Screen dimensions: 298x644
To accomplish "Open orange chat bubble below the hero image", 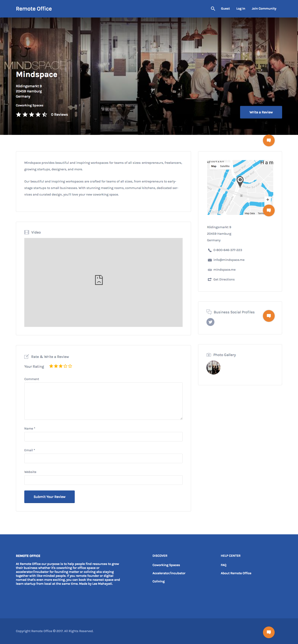I will [x=269, y=140].
